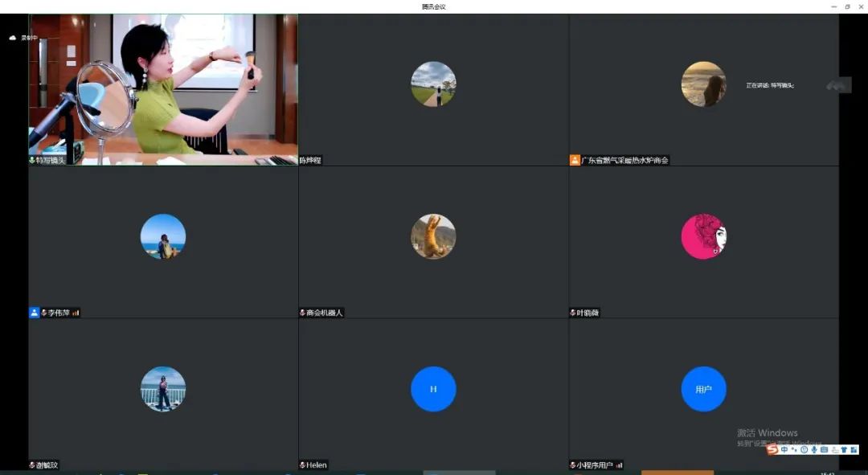Image resolution: width=868 pixels, height=475 pixels.
Task: Restore down the 腾讯会议 window
Action: pos(848,6)
